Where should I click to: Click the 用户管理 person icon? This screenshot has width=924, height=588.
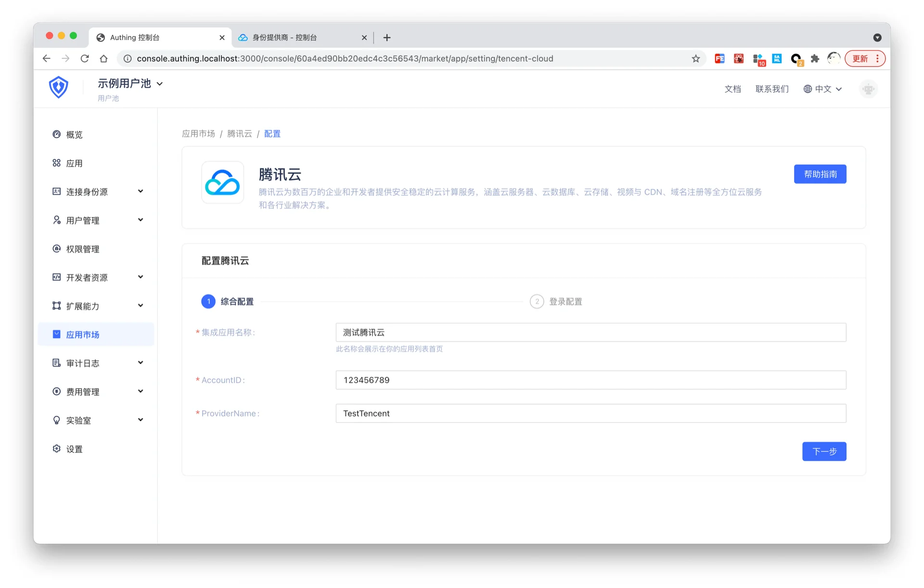click(x=56, y=220)
